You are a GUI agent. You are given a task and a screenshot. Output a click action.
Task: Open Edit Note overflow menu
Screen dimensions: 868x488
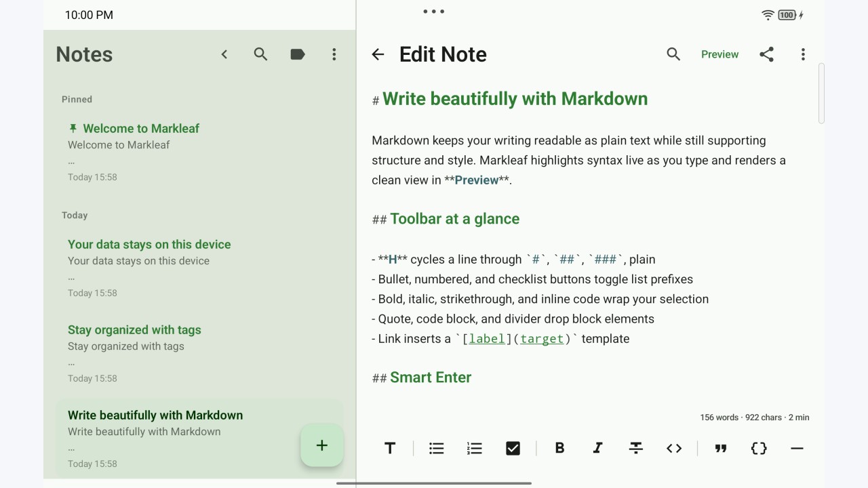coord(803,54)
